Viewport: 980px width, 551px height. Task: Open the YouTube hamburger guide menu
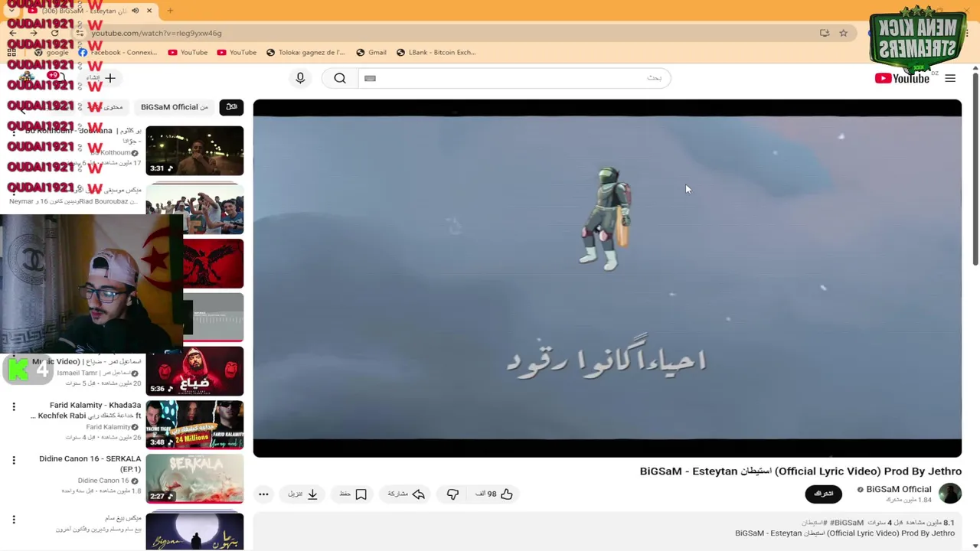coord(950,78)
